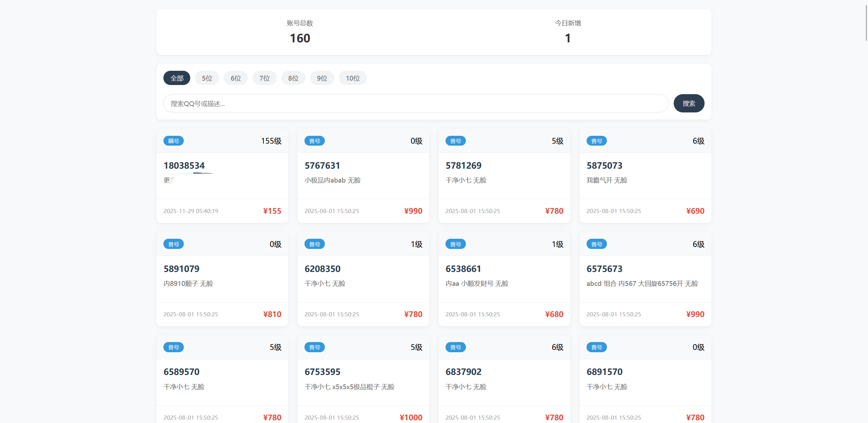Click the 普号 badge on card 6538661
This screenshot has width=868, height=423.
point(455,244)
